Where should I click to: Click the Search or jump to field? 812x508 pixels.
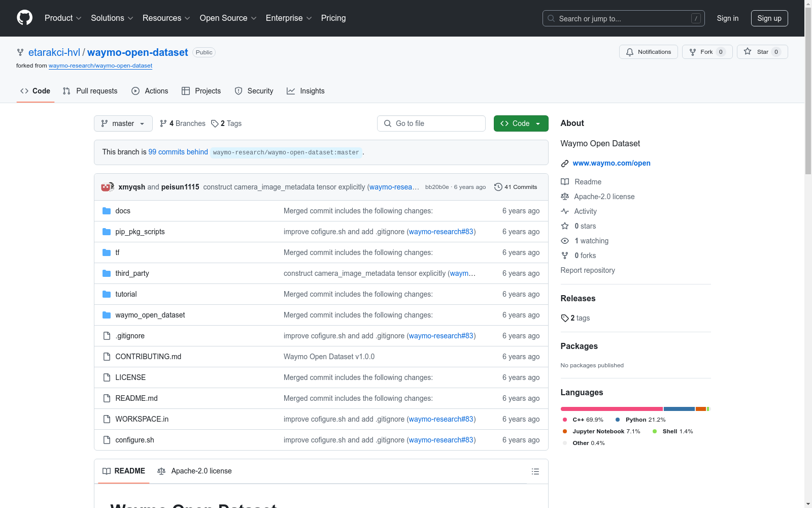pos(624,18)
